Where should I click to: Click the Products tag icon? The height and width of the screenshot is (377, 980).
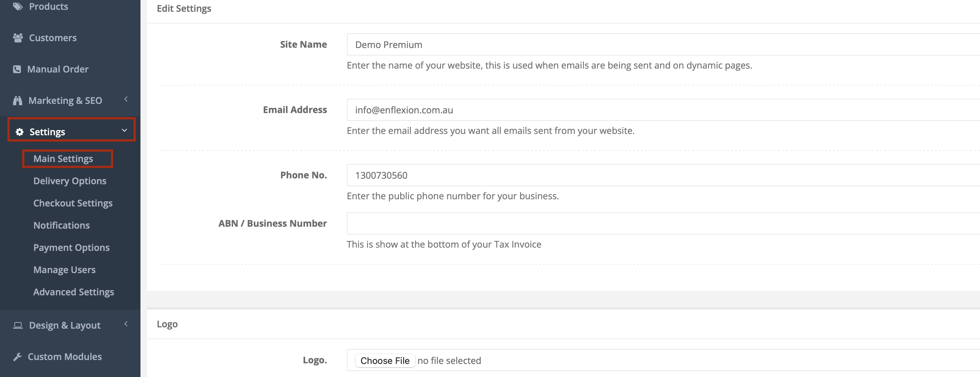pos(18,7)
